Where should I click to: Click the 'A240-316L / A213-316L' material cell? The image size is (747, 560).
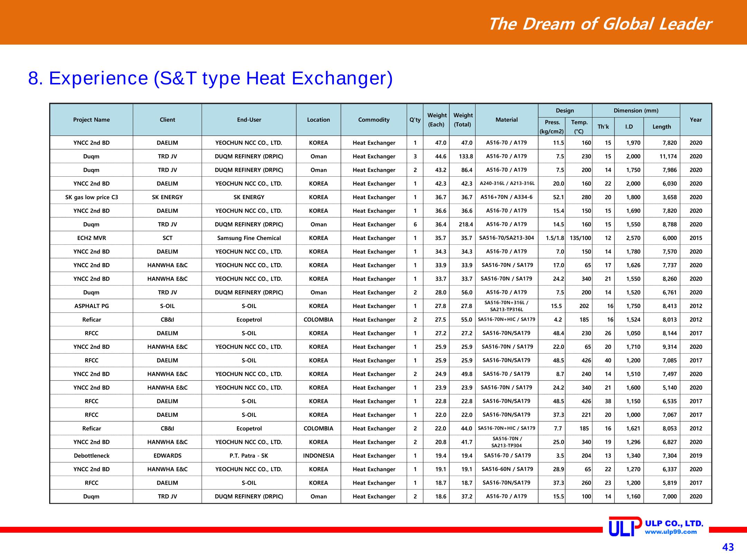coord(507,184)
